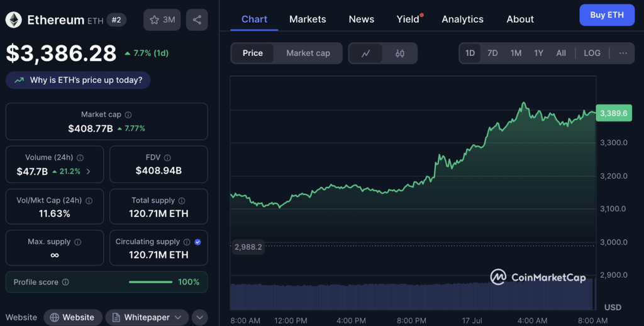
Task: Click the Profile score progress bar
Action: (150, 282)
